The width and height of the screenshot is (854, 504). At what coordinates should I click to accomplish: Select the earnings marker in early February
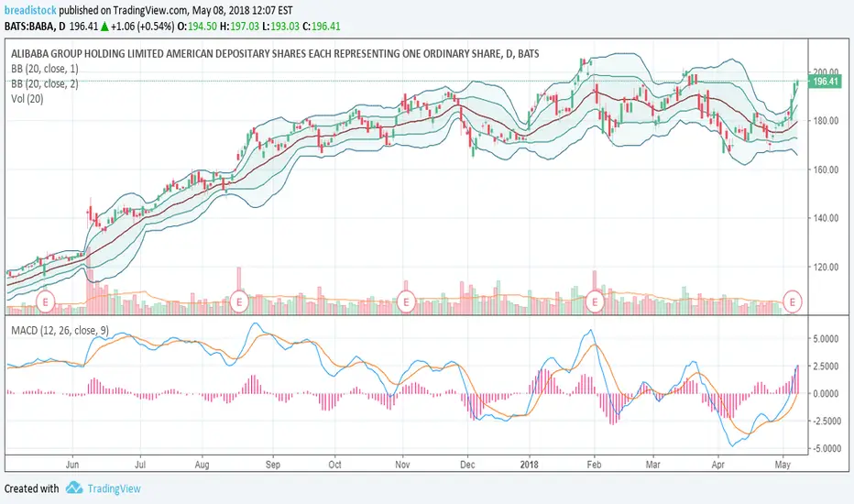[x=595, y=301]
